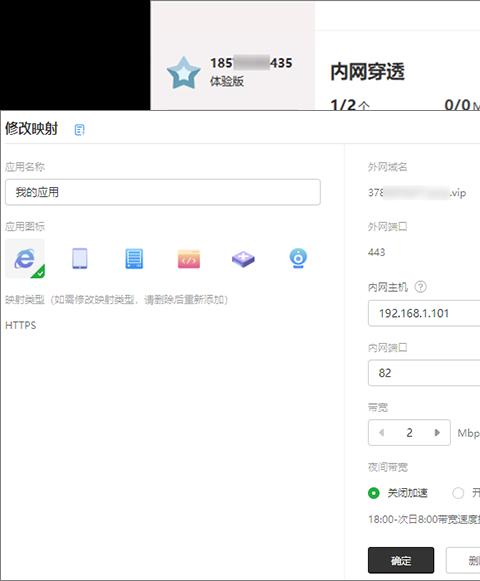Click the masked phone number 185…435

(x=251, y=63)
